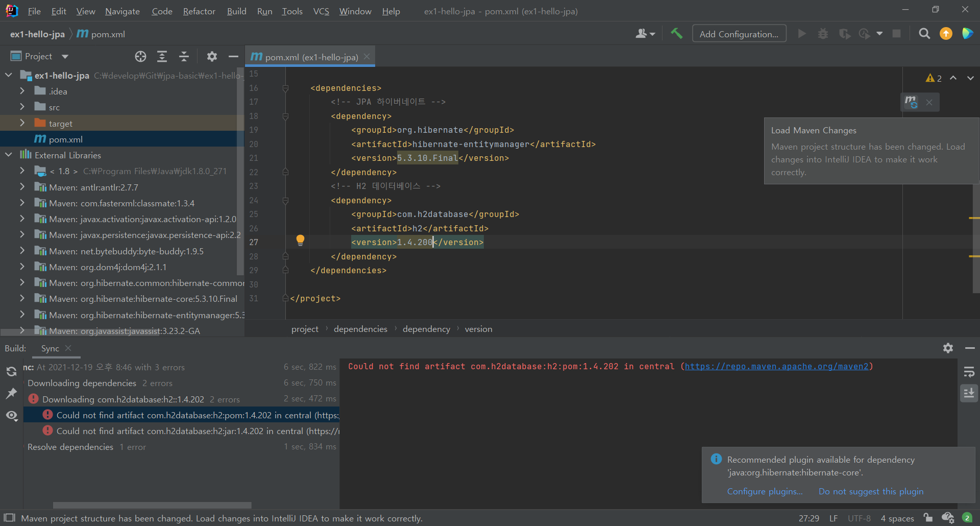980x526 pixels.
Task: Close the Sync build tab
Action: pos(68,348)
